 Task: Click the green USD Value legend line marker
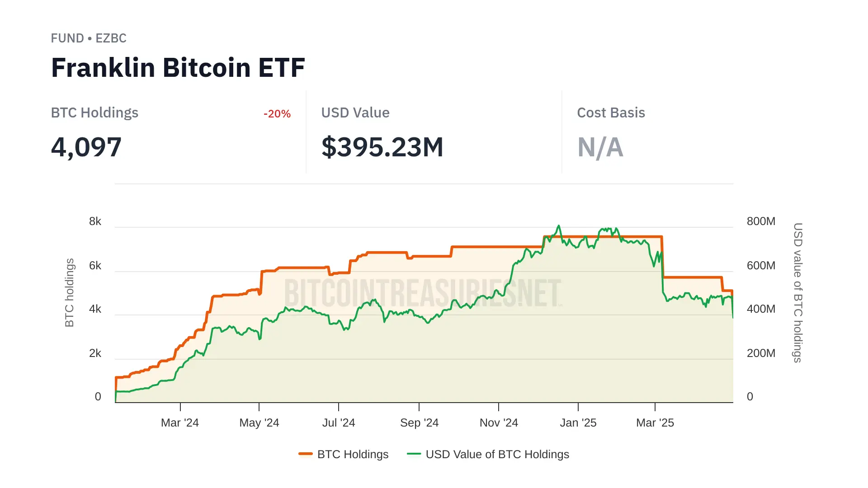pos(414,454)
